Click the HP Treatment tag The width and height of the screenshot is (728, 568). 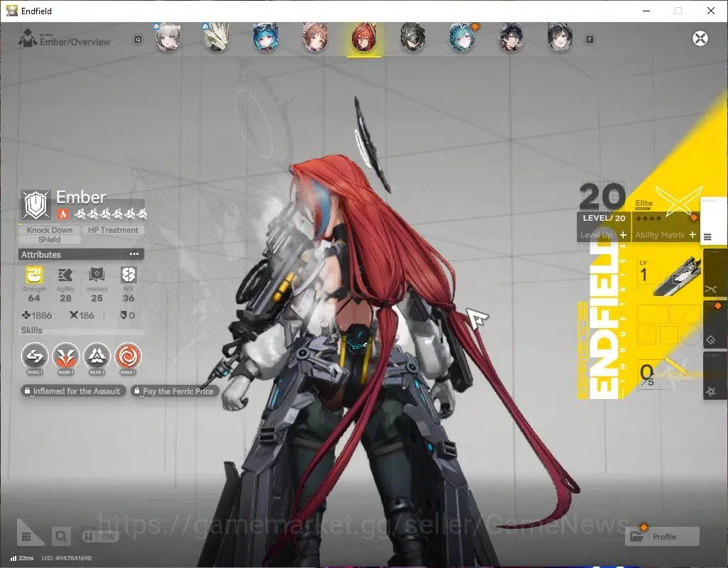113,230
